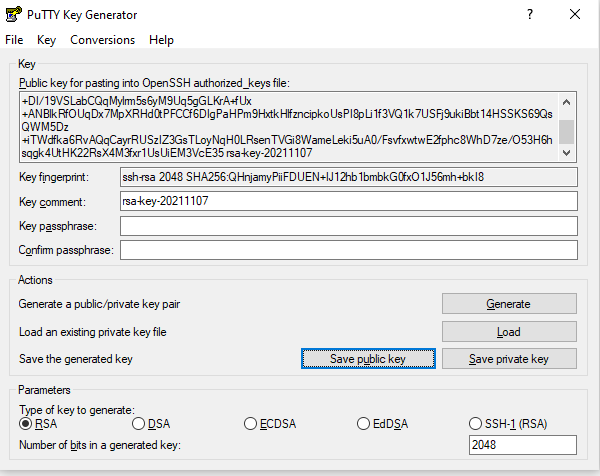Click 'Save the generated key' text

(76, 359)
